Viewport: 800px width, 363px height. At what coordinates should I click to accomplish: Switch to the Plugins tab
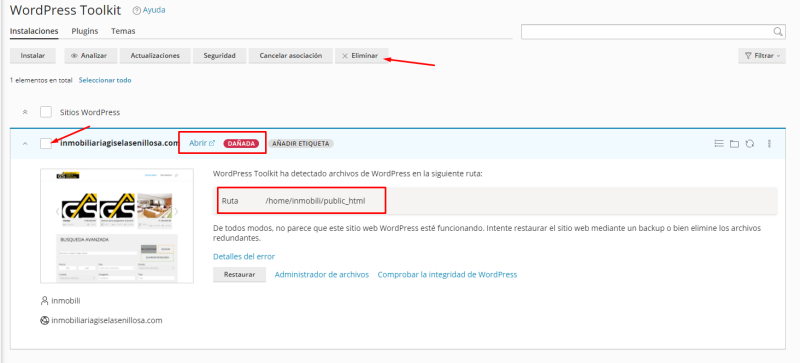click(x=85, y=31)
